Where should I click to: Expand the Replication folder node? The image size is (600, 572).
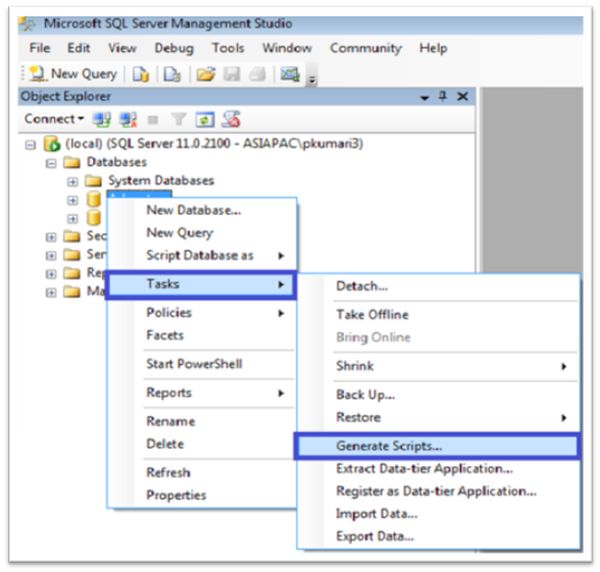coord(51,274)
